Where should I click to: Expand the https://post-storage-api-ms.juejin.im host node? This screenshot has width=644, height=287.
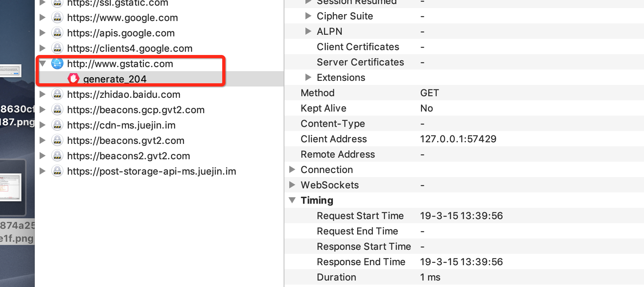point(42,171)
